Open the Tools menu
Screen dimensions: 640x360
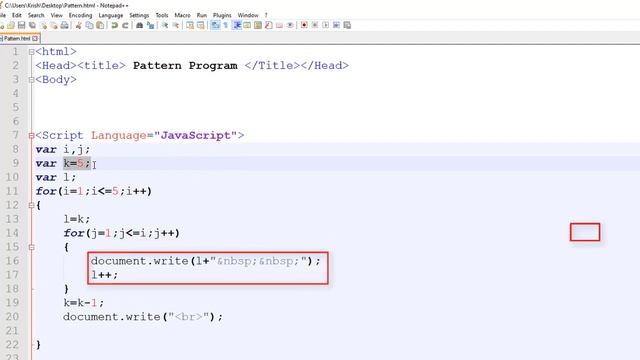[162, 15]
